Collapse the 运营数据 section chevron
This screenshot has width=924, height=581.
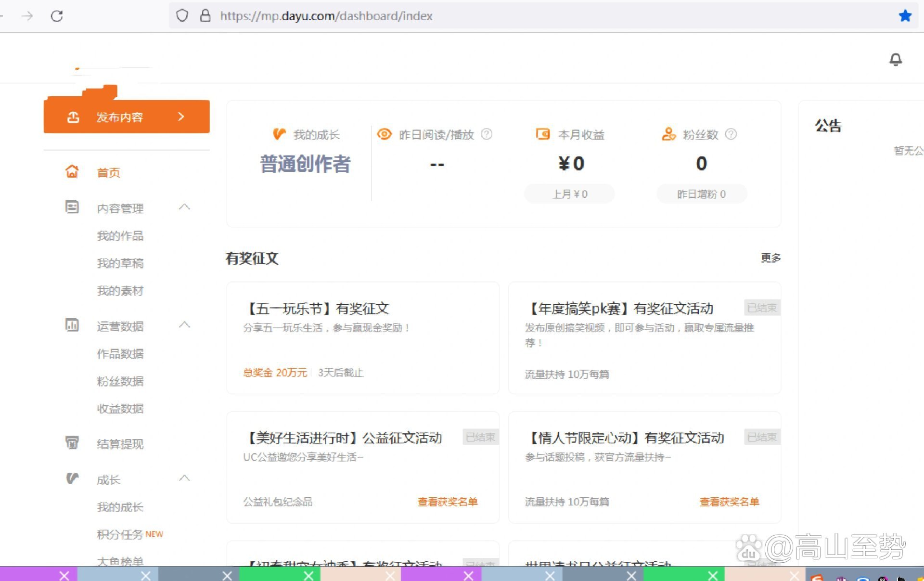(x=184, y=325)
